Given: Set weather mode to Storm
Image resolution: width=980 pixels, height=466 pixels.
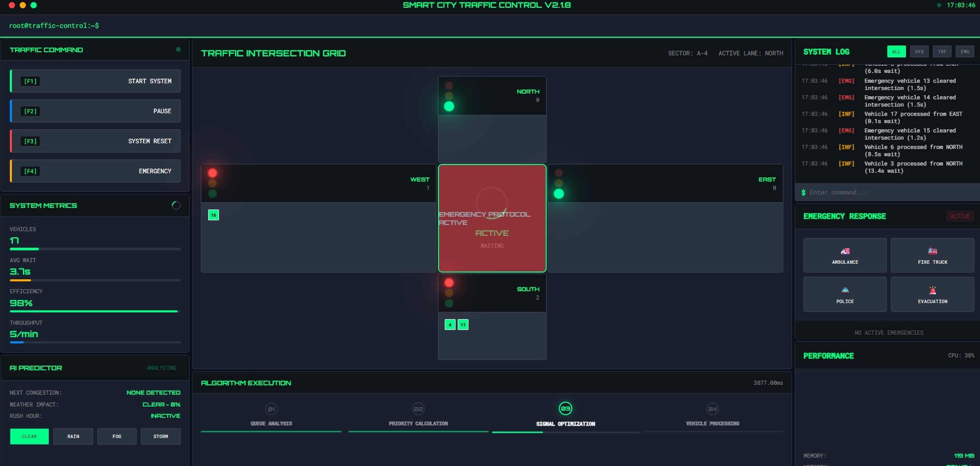Looking at the screenshot, I should click(x=160, y=437).
